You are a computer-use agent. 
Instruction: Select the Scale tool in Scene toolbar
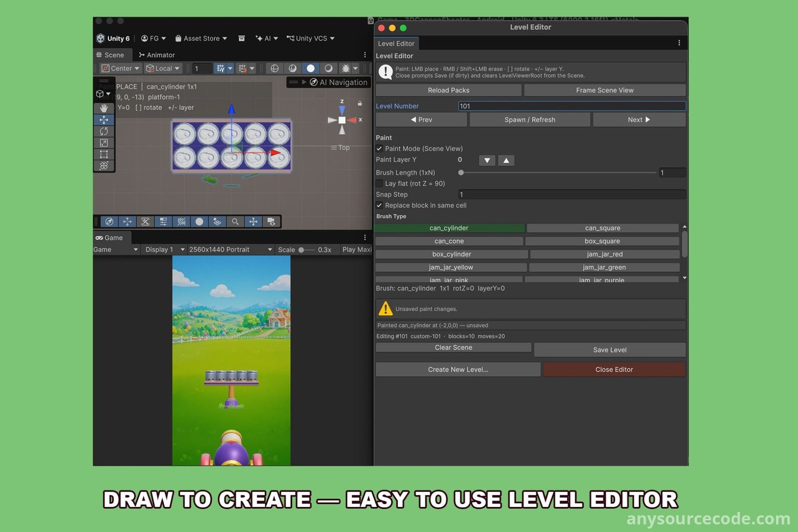point(104,143)
